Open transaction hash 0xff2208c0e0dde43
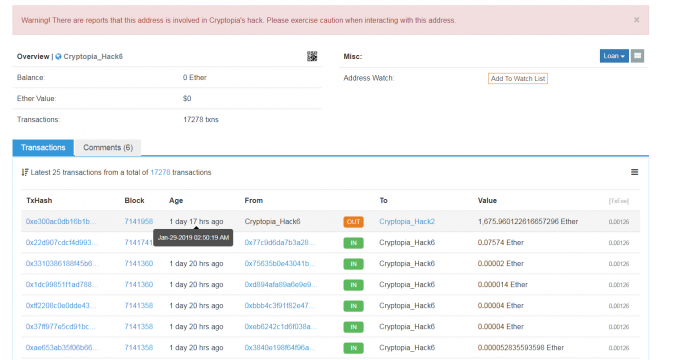The image size is (700, 360). (x=61, y=306)
